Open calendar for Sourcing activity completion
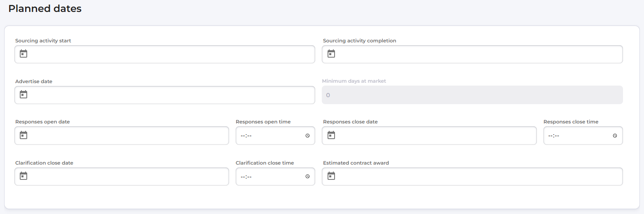 tap(331, 54)
